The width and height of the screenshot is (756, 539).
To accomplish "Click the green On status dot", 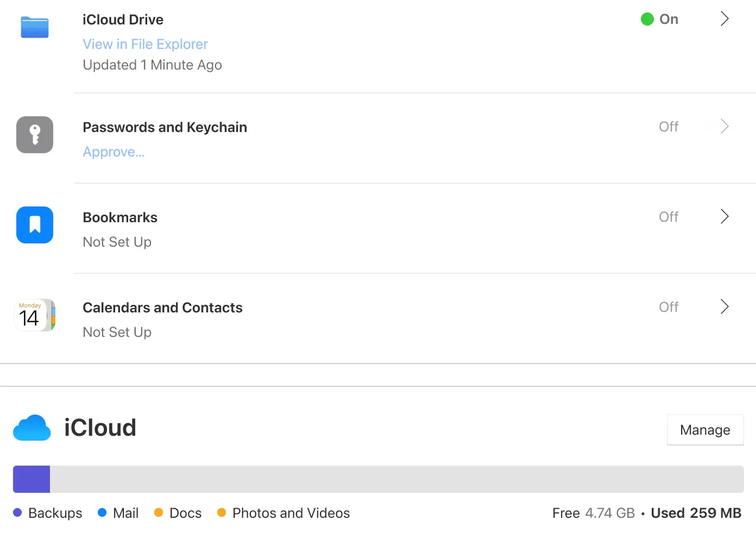I will [x=647, y=20].
